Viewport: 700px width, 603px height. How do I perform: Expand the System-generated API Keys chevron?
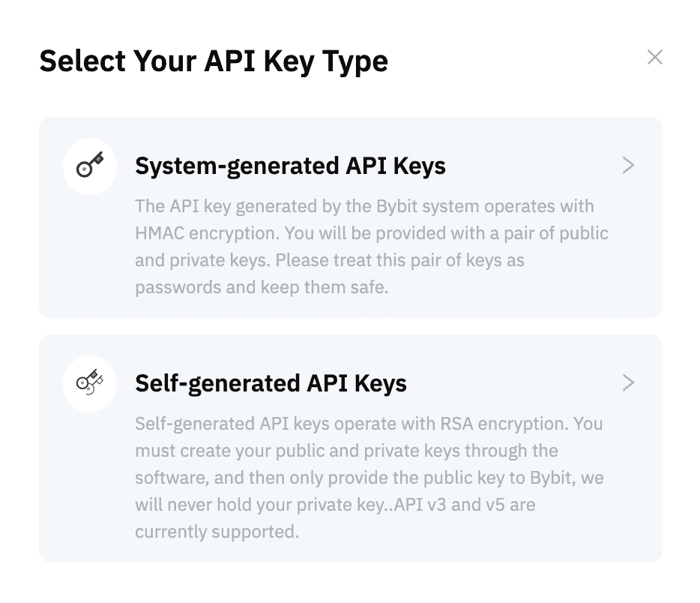click(628, 166)
